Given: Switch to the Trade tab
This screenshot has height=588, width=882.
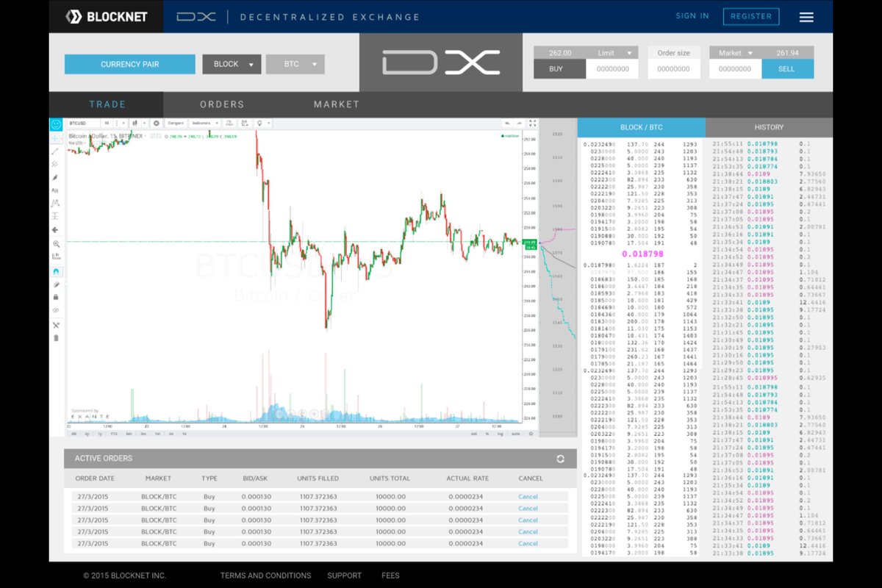Looking at the screenshot, I should point(107,104).
